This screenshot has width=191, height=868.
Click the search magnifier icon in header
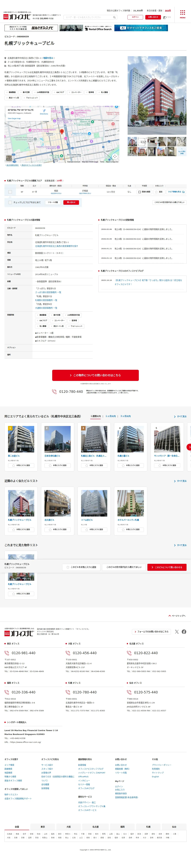(x=115, y=17)
